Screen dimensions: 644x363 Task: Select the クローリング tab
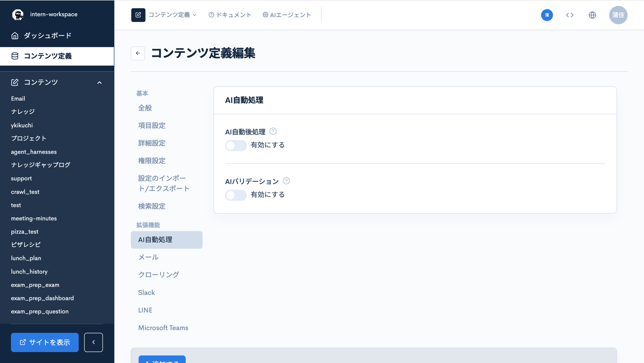point(166,275)
